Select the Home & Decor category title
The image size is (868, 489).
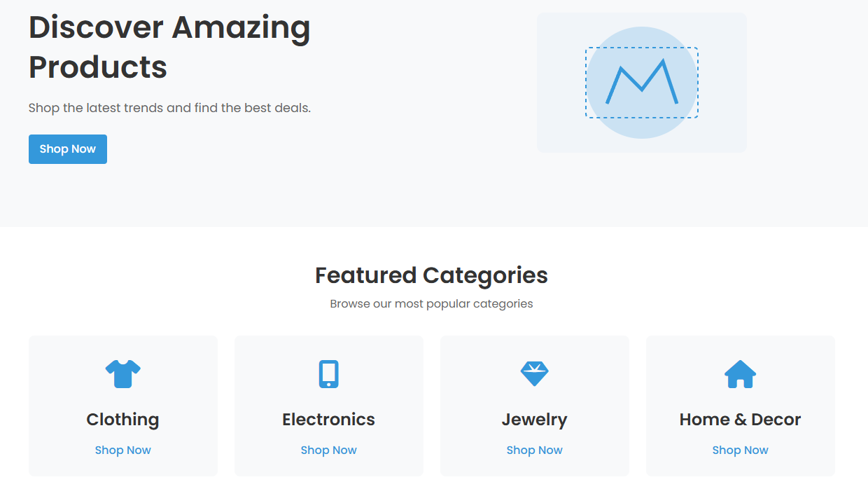click(x=741, y=420)
